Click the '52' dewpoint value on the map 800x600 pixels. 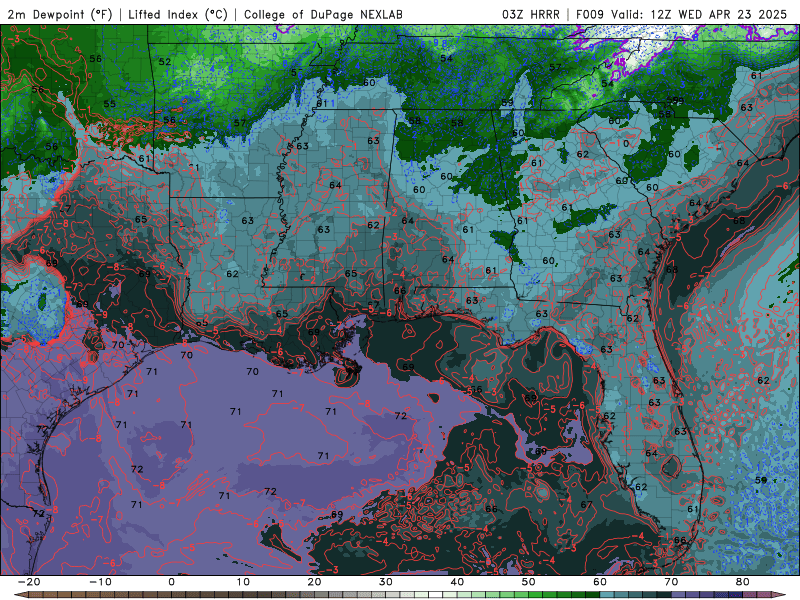point(165,62)
